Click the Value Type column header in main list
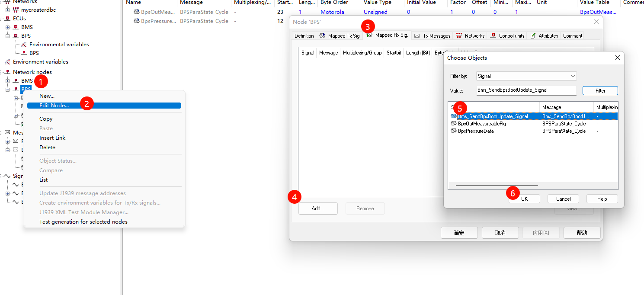This screenshot has width=644, height=295. tap(382, 3)
